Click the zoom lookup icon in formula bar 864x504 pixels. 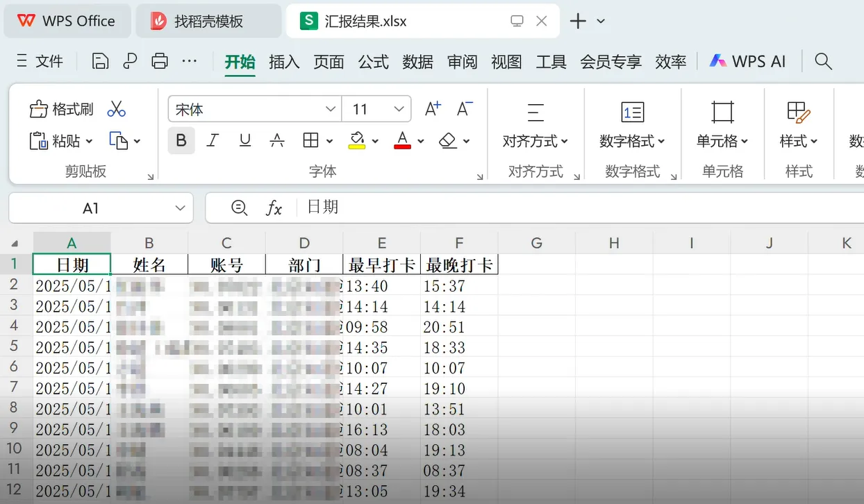240,208
